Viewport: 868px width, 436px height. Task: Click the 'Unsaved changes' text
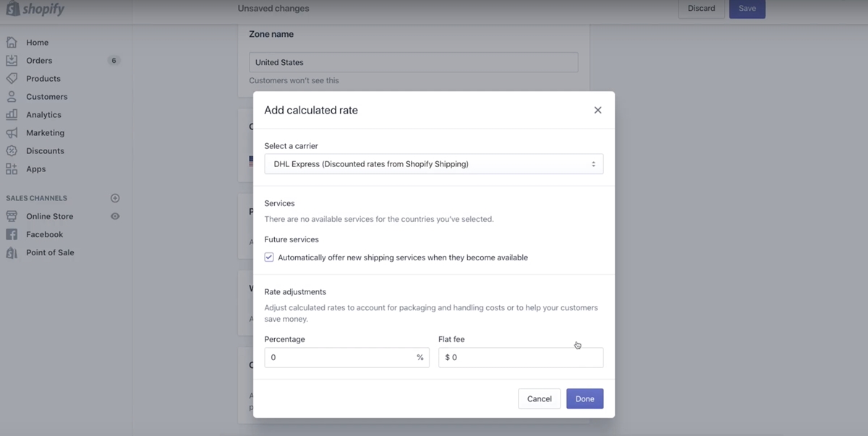(x=273, y=9)
